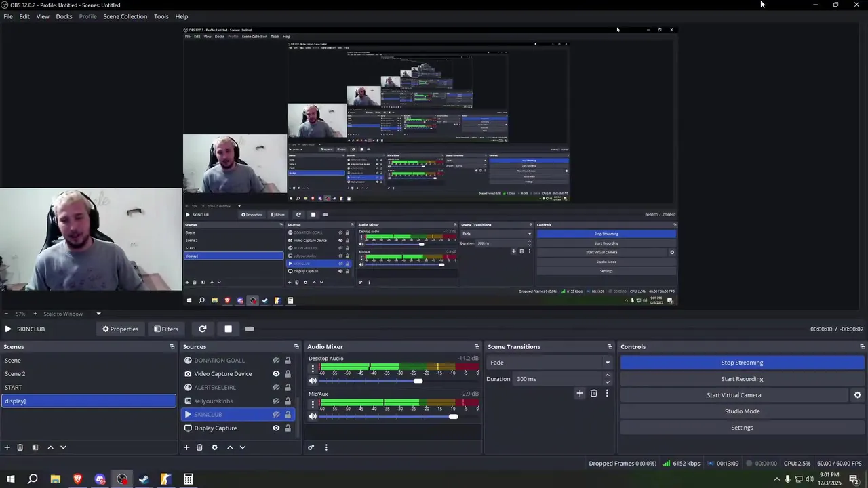This screenshot has width=868, height=488.
Task: Undock the Sources panel
Action: click(296, 346)
